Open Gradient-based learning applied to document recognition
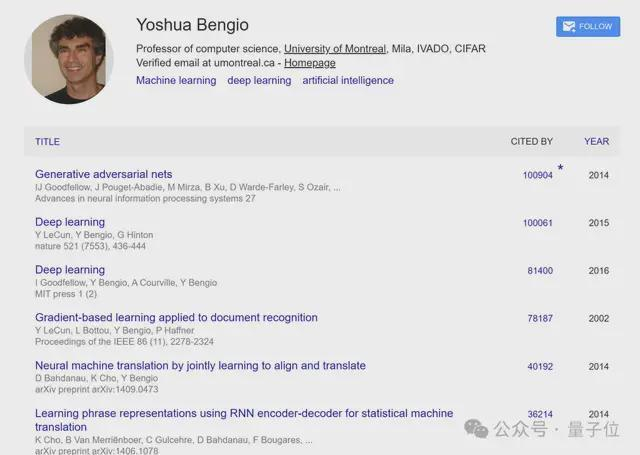 pyautogui.click(x=176, y=317)
